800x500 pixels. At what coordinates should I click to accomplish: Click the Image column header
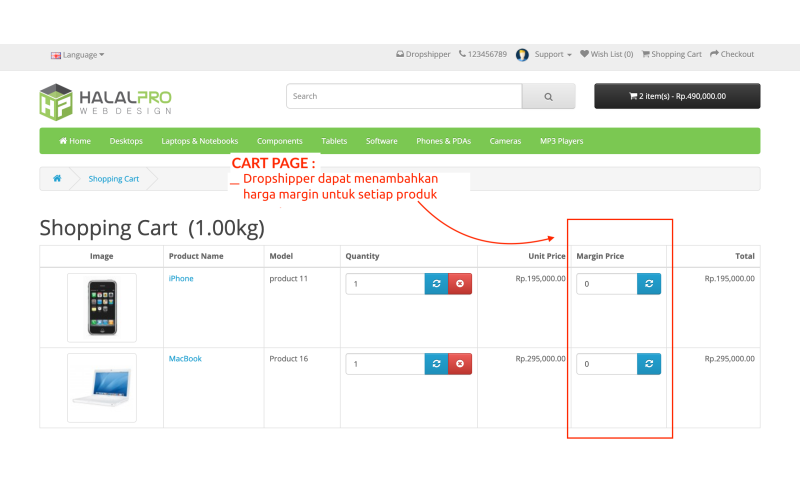tap(102, 256)
